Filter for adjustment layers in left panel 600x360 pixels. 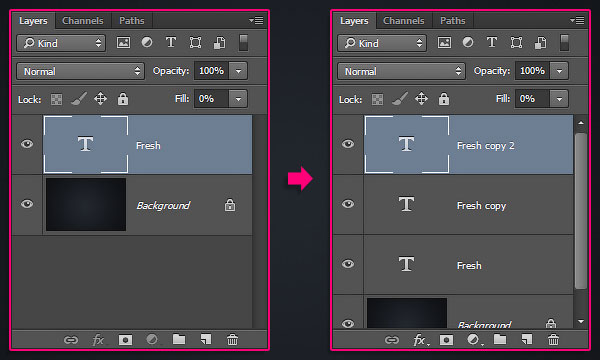tap(147, 42)
